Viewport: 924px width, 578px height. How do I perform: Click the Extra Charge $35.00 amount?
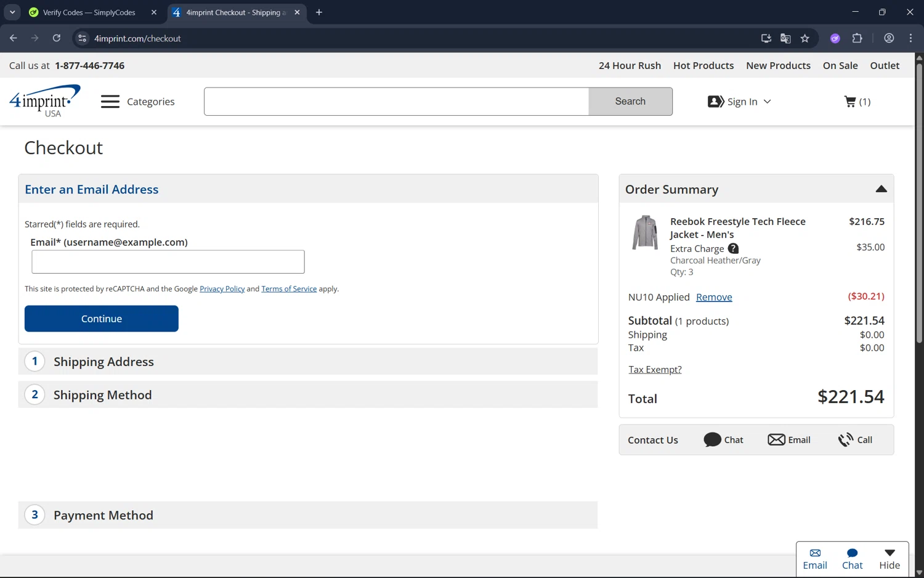click(870, 247)
